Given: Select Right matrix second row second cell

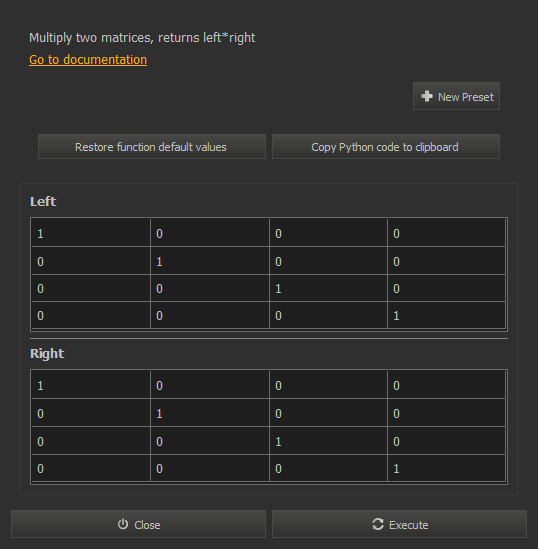Looking at the screenshot, I should pos(210,413).
